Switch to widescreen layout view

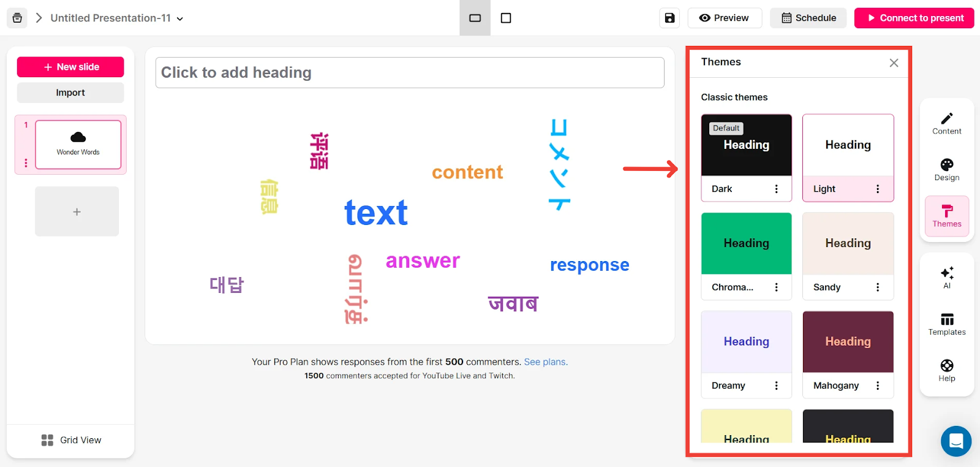point(475,18)
